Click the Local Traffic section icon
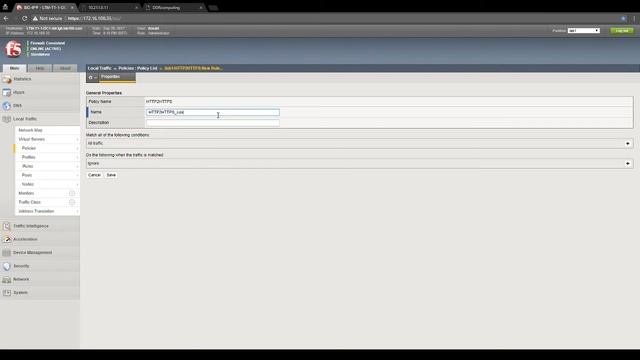The width and height of the screenshot is (640, 360). [7, 119]
